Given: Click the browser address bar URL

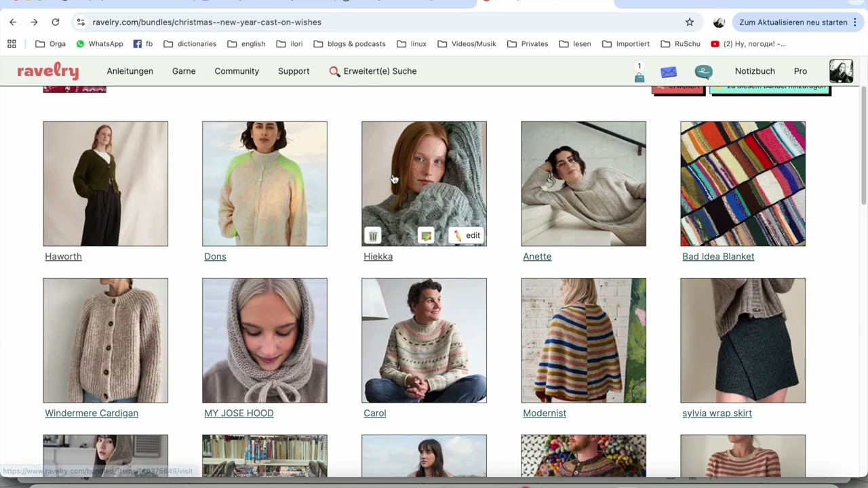Looking at the screenshot, I should (x=207, y=22).
